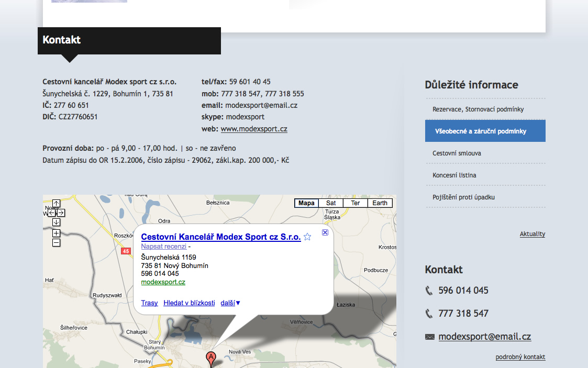
Task: Switch map to Ter terrain view
Action: coord(356,203)
